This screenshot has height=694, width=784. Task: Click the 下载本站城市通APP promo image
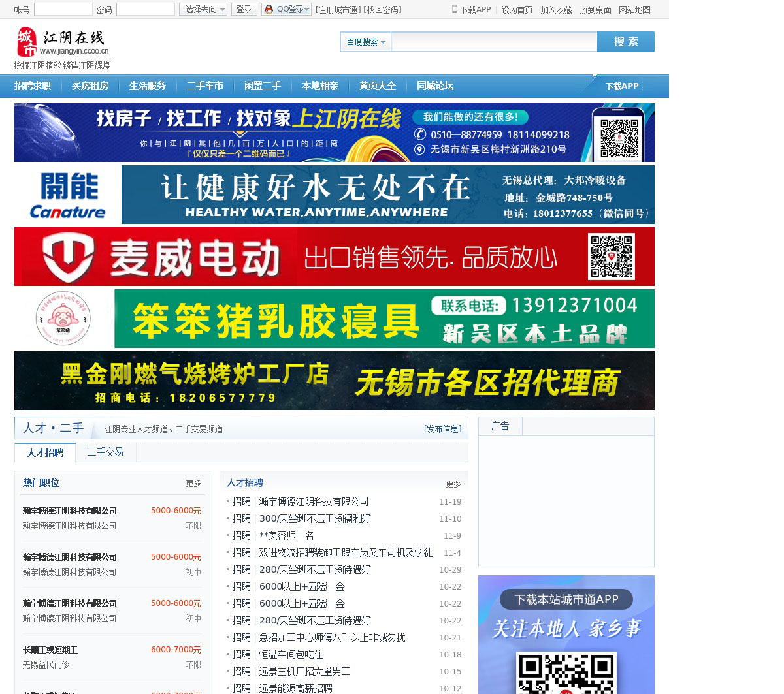[566, 635]
